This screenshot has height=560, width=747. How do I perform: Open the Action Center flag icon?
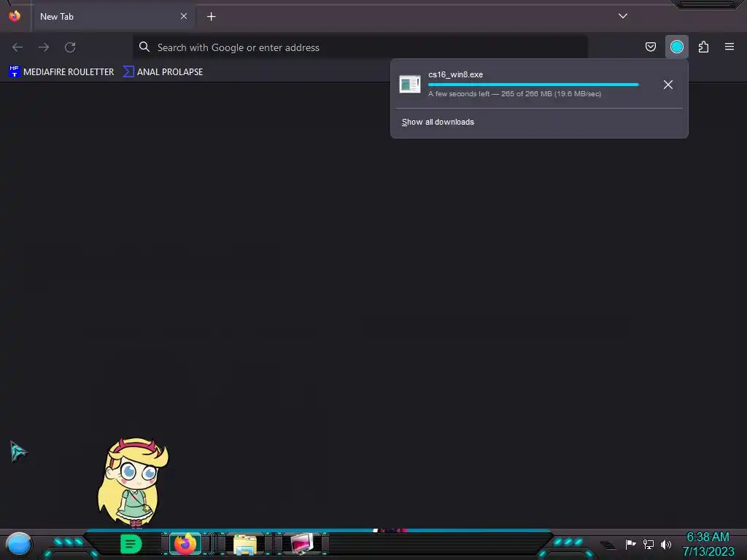tap(630, 544)
